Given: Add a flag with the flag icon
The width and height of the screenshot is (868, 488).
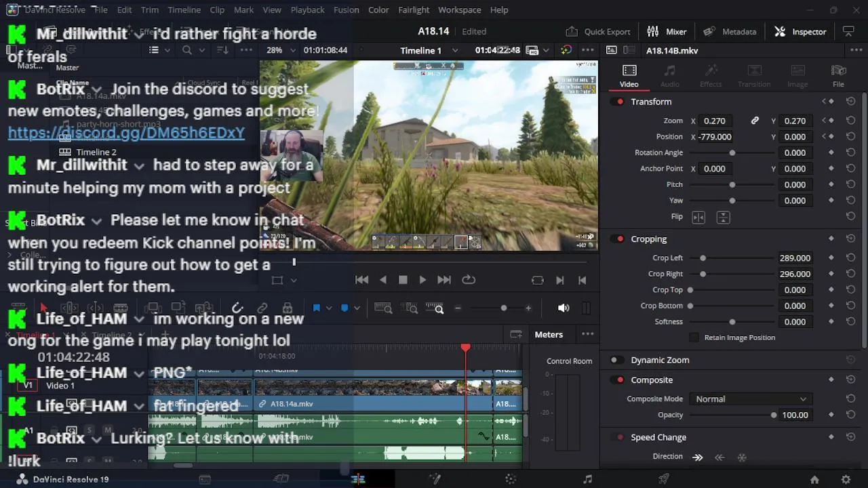Looking at the screenshot, I should coord(316,308).
